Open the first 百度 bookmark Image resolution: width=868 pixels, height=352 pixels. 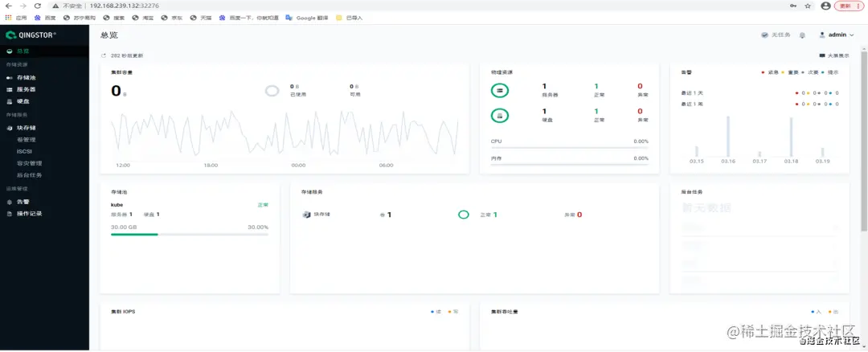[45, 18]
